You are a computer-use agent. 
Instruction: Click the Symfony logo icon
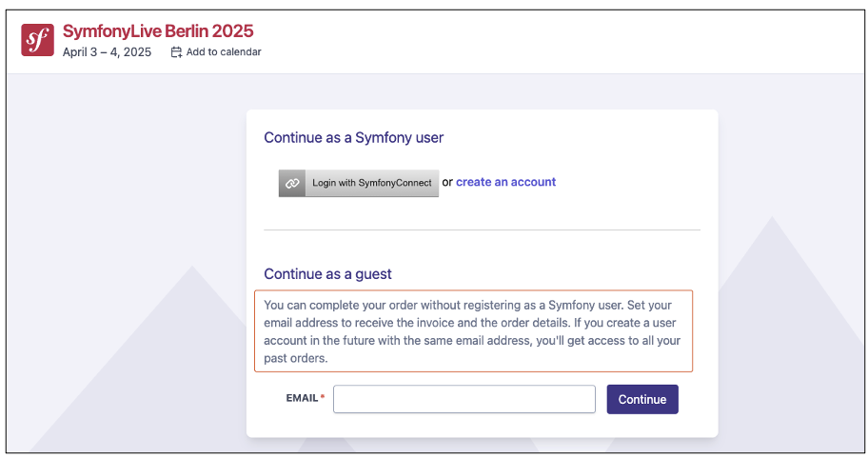click(38, 40)
